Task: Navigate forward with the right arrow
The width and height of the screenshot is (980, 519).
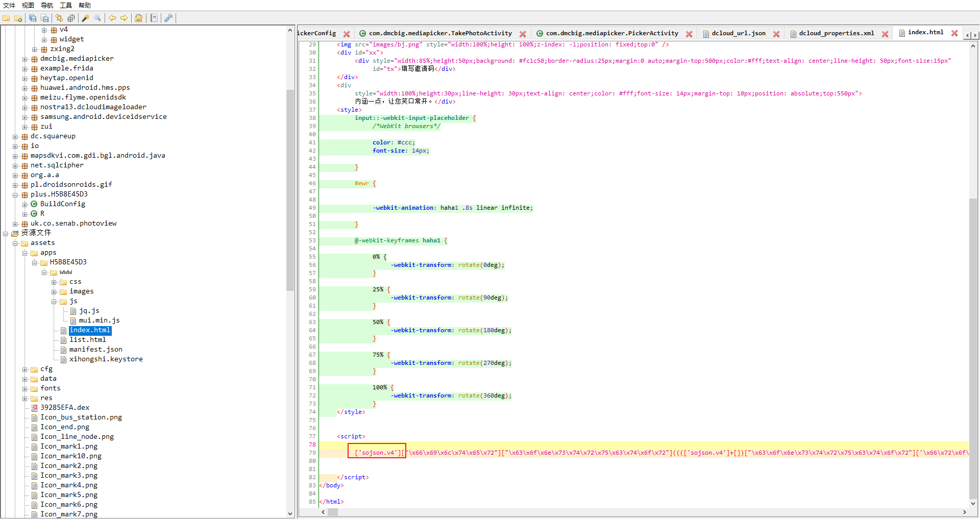Action: [124, 18]
